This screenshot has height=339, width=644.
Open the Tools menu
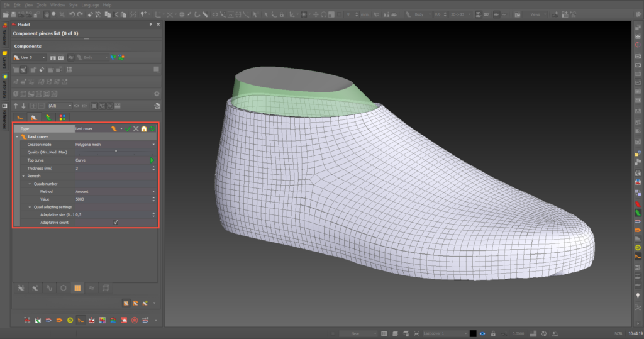point(42,4)
